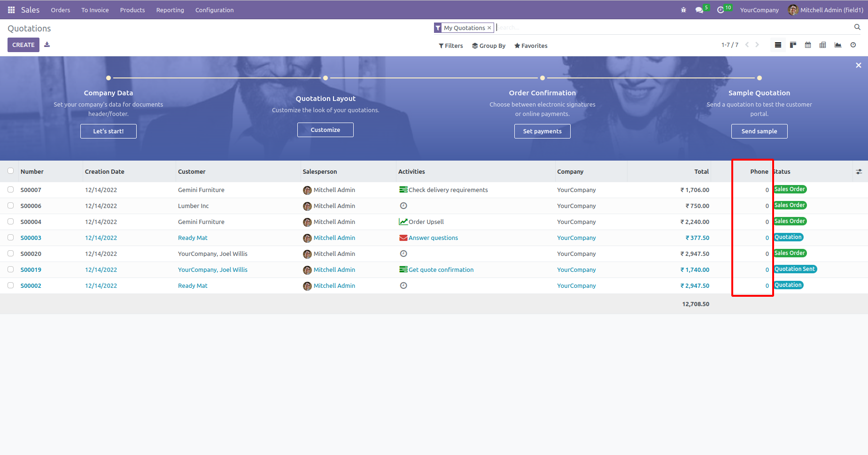Click the Send sample button
The image size is (868, 455).
(759, 131)
